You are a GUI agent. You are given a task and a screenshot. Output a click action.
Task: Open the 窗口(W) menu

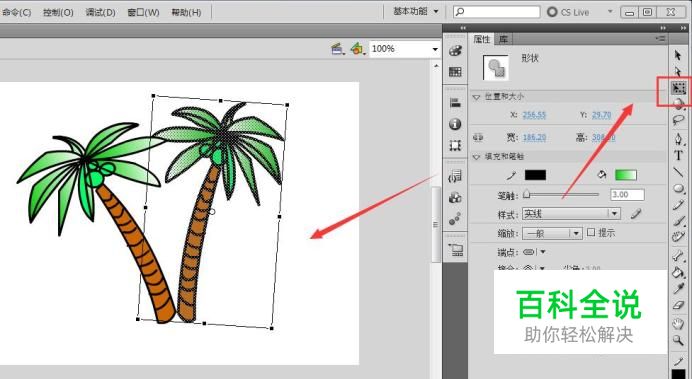143,12
